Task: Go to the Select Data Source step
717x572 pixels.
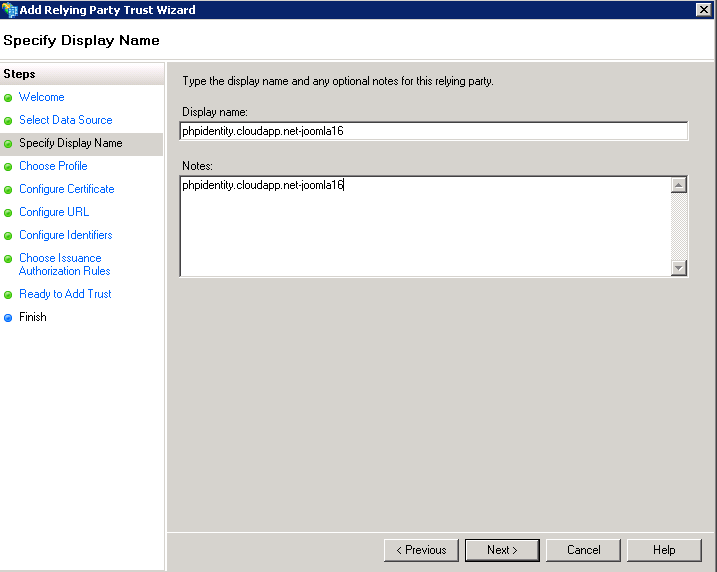Action: 65,120
